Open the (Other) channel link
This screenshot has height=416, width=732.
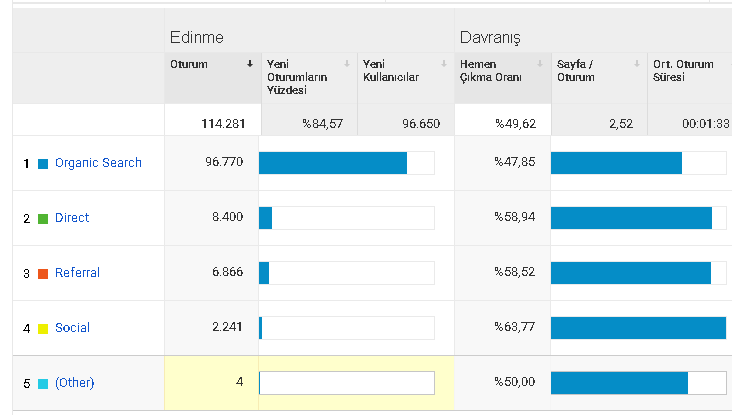[x=75, y=383]
